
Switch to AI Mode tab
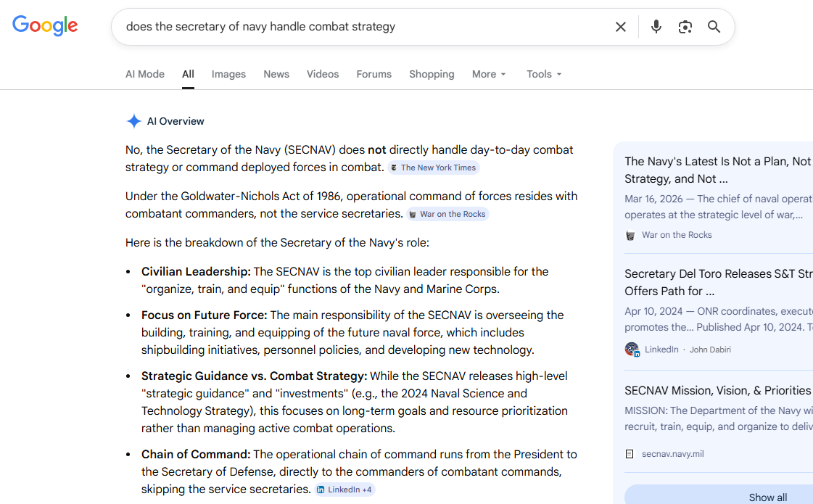pyautogui.click(x=145, y=74)
